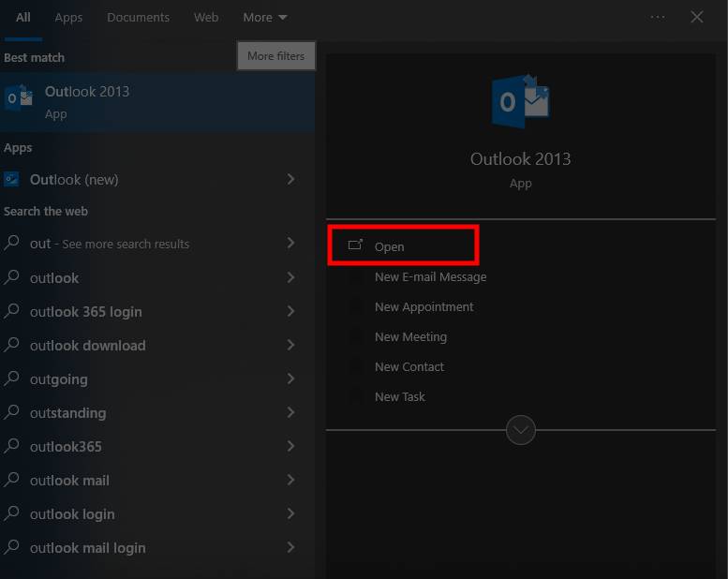
Task: Select 'outlook365' suggestion text
Action: (x=66, y=447)
